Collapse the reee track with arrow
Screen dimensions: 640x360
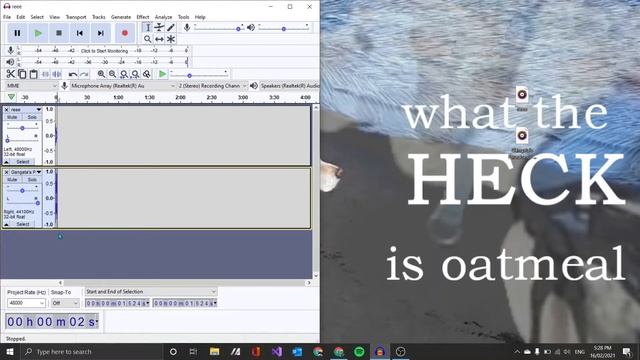point(7,162)
